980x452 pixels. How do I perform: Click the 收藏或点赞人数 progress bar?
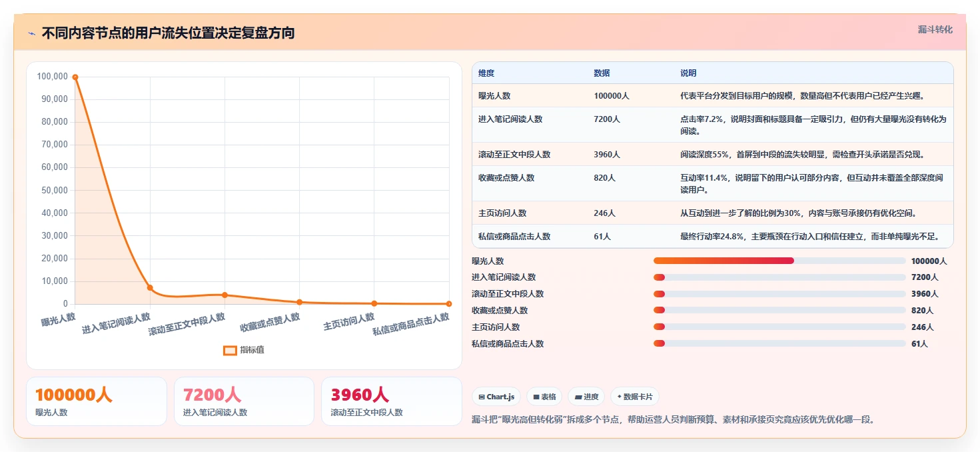pyautogui.click(x=779, y=310)
